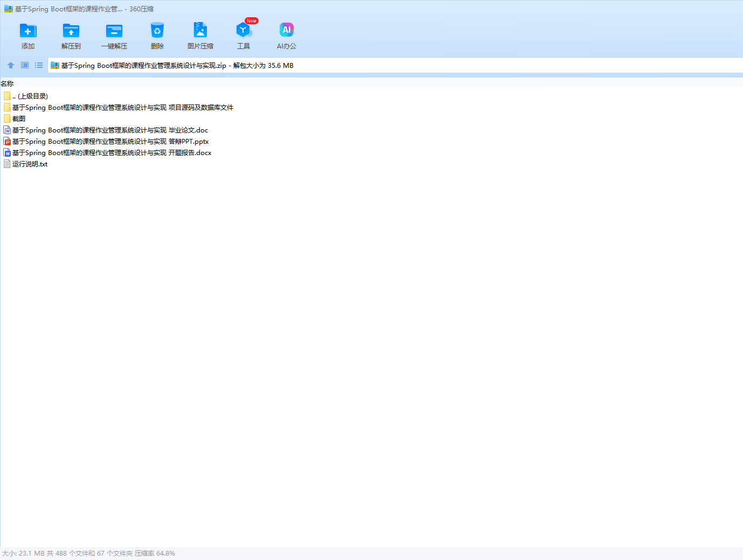Sort by the 名称 column header
The height and width of the screenshot is (560, 743).
click(7, 84)
